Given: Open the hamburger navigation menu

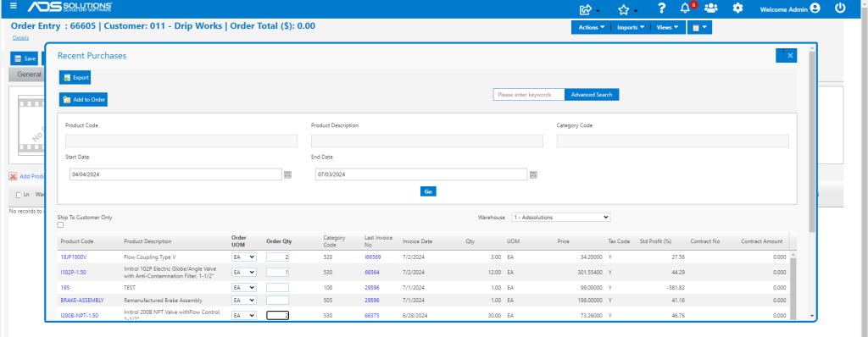Looking at the screenshot, I should tap(14, 6).
